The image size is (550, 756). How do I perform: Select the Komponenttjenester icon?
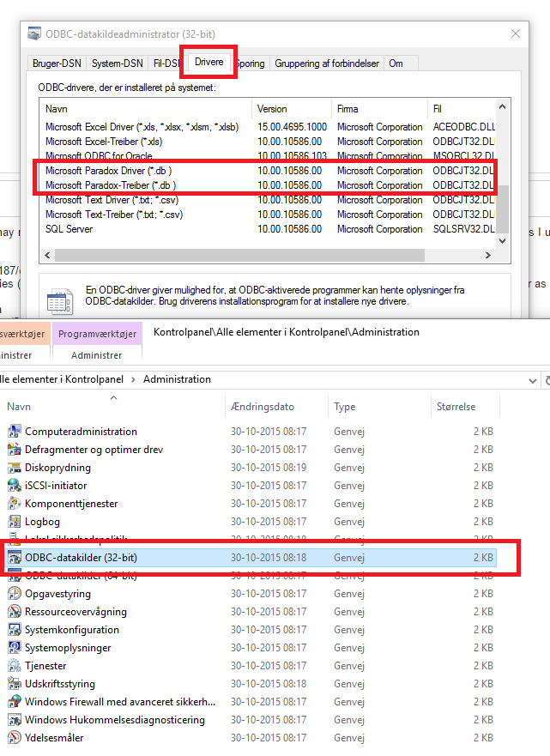[14, 504]
